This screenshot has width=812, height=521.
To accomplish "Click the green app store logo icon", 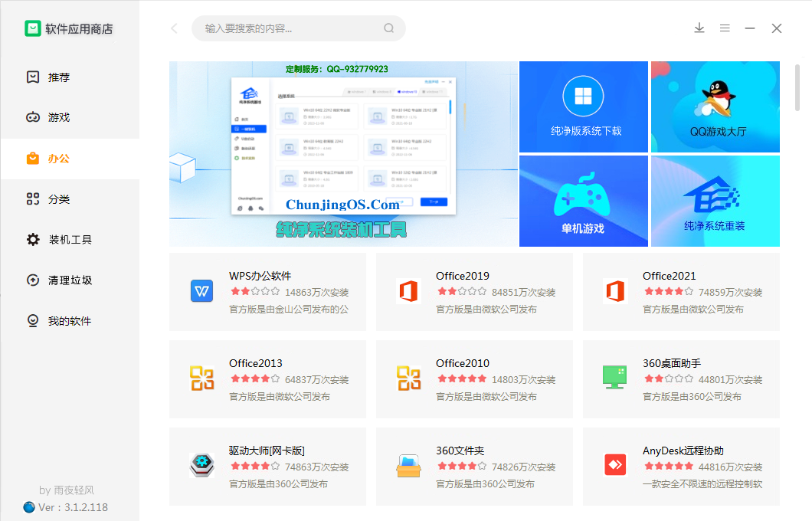I will tap(33, 28).
